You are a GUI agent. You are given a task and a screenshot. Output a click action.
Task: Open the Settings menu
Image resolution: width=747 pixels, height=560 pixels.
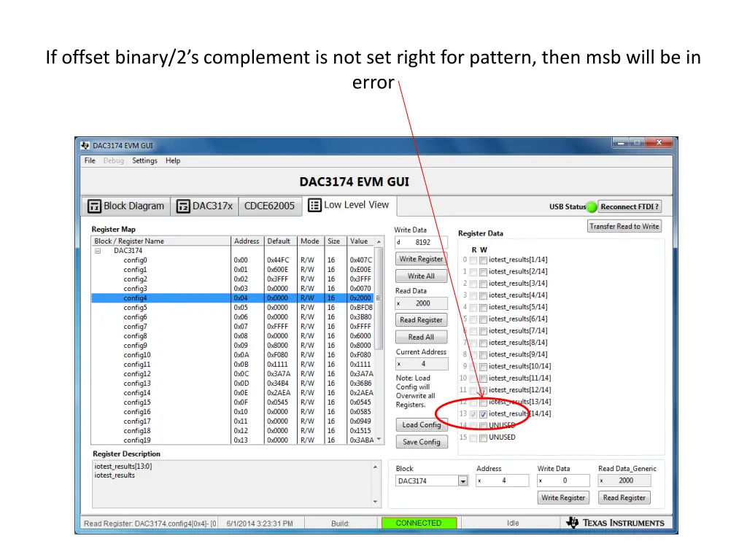pyautogui.click(x=144, y=160)
